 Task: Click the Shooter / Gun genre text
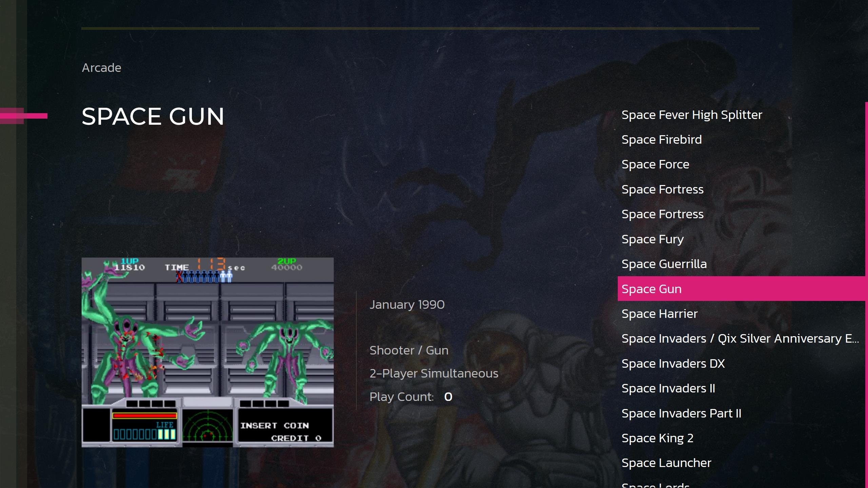click(409, 350)
